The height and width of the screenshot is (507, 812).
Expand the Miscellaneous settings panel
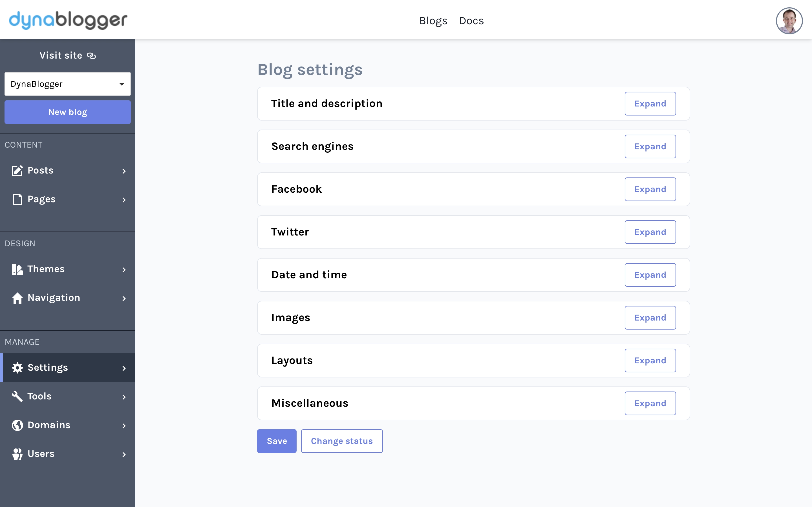coord(650,403)
